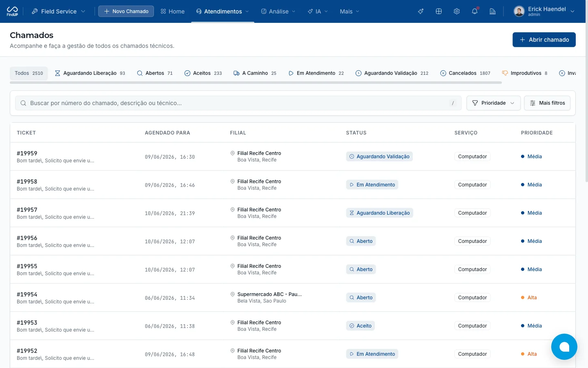Click Em Atendimento status badge of #19958

tap(372, 185)
